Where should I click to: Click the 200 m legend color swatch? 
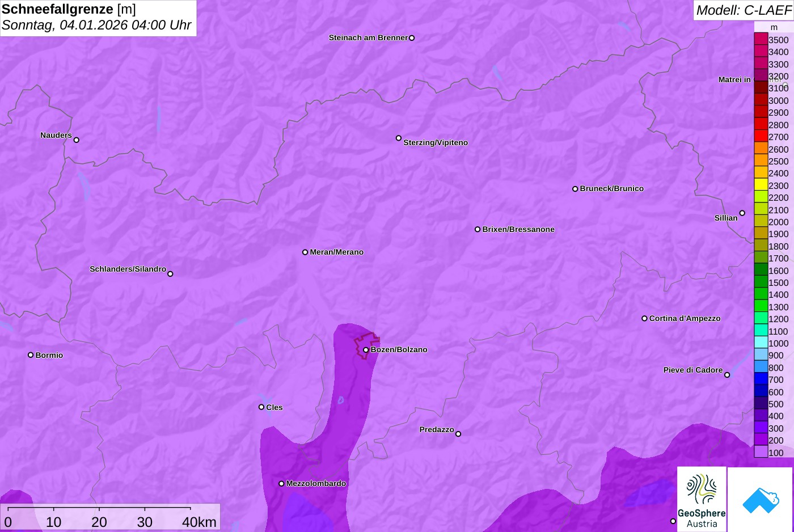coord(761,440)
